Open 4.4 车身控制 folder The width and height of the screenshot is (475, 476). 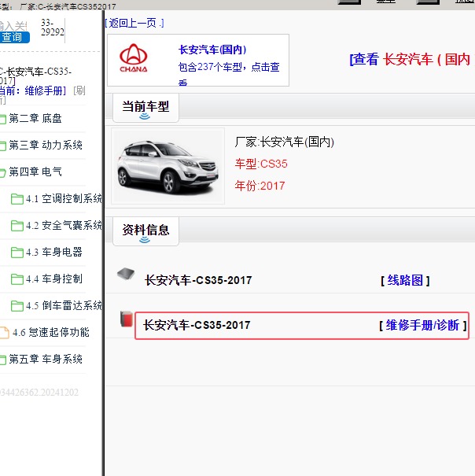(54, 279)
